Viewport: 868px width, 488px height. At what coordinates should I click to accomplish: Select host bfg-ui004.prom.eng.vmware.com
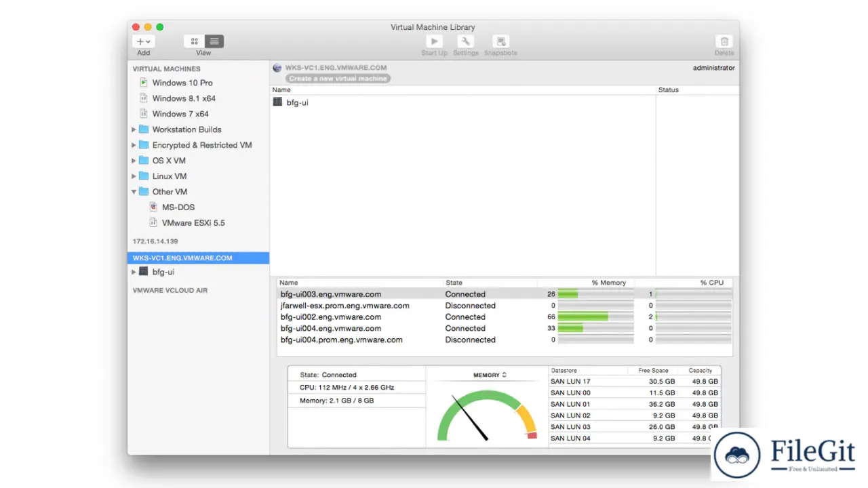tap(505, 340)
